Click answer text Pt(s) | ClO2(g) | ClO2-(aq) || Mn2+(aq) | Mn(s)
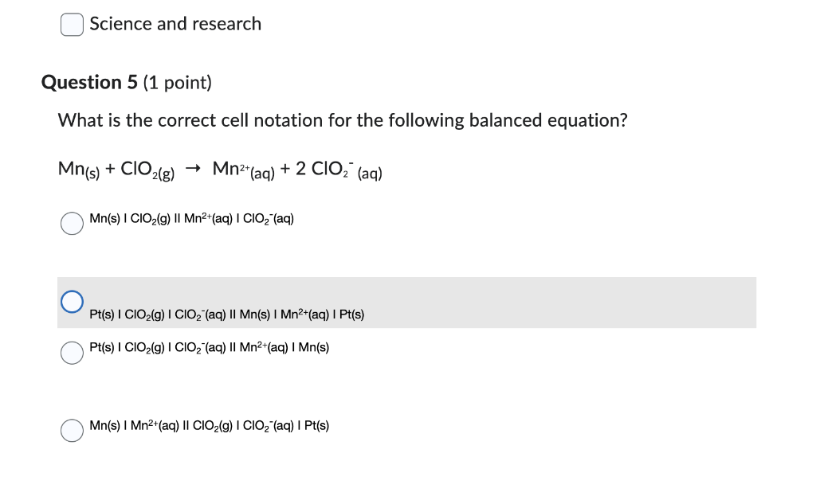The height and width of the screenshot is (504, 816). tap(210, 347)
